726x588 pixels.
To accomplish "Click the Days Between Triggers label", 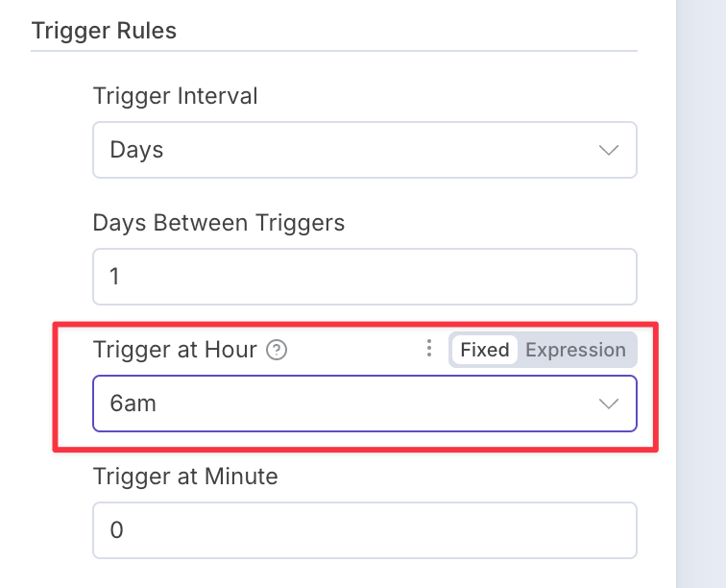I will [x=219, y=223].
